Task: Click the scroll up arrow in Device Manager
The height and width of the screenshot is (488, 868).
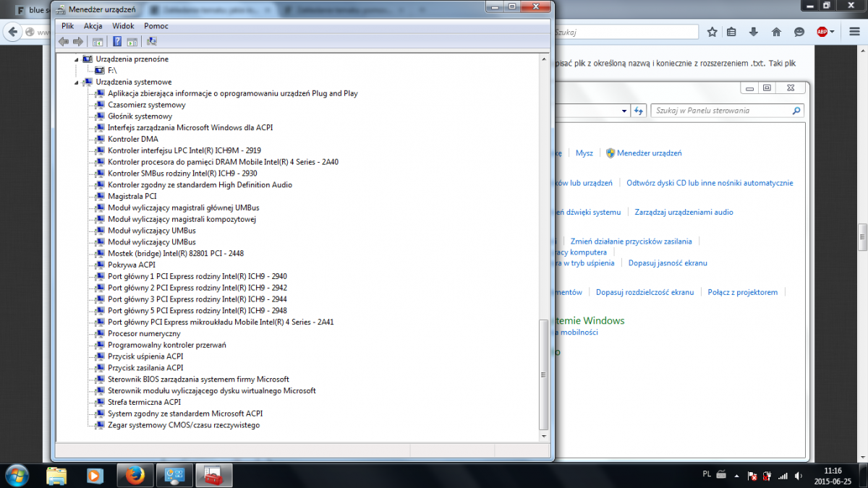Action: click(544, 58)
